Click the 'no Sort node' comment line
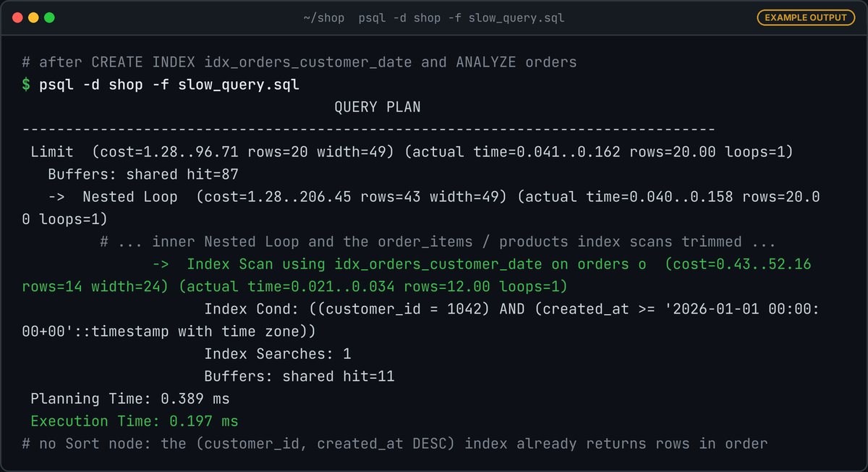868x472 pixels. 395,444
